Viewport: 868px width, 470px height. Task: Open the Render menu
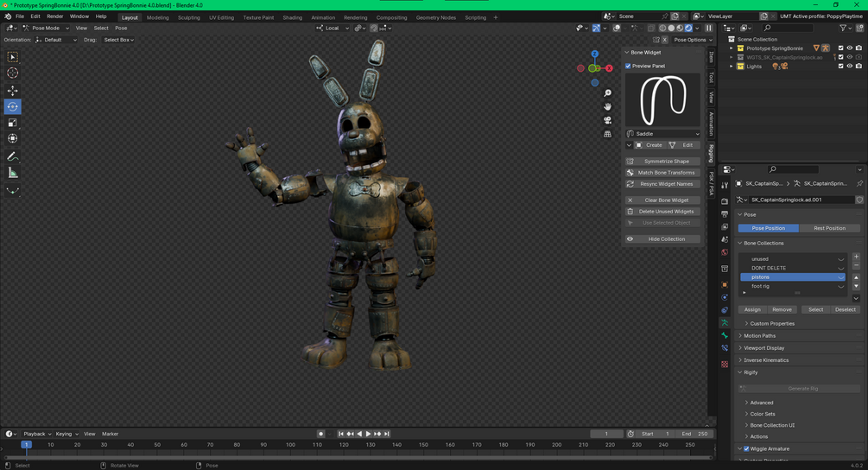54,16
